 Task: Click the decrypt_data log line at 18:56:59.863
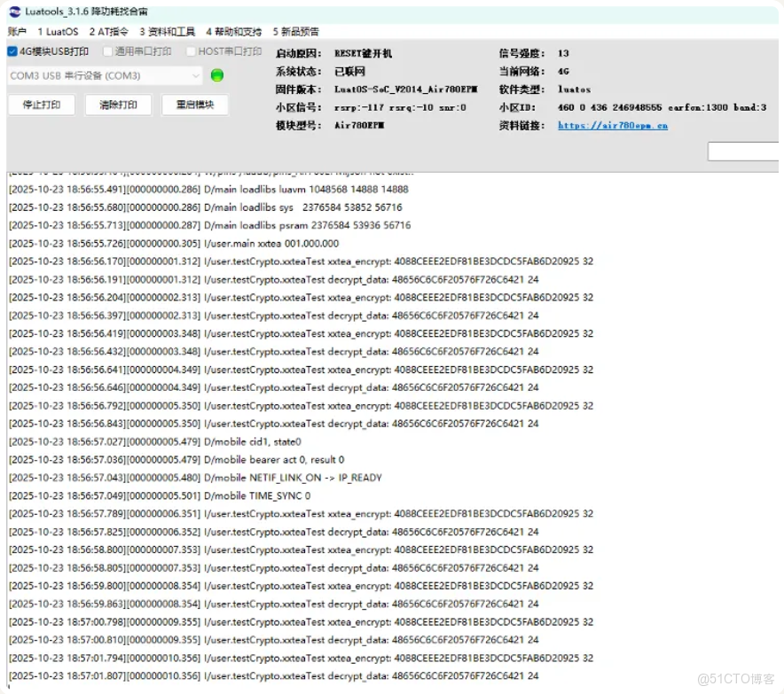[x=274, y=604]
